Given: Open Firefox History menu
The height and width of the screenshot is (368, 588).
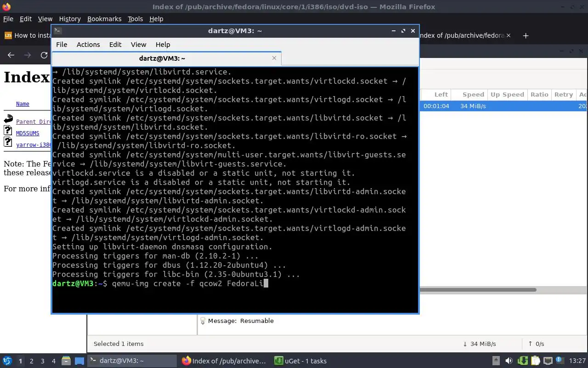Looking at the screenshot, I should (70, 19).
